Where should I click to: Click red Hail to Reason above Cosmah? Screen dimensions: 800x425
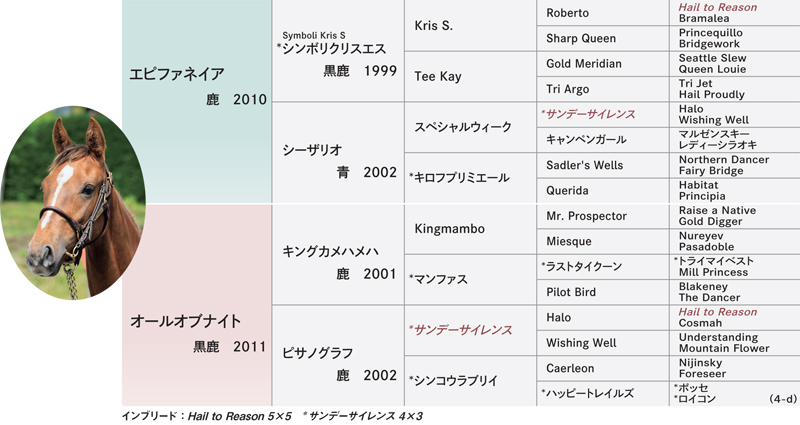(x=717, y=312)
